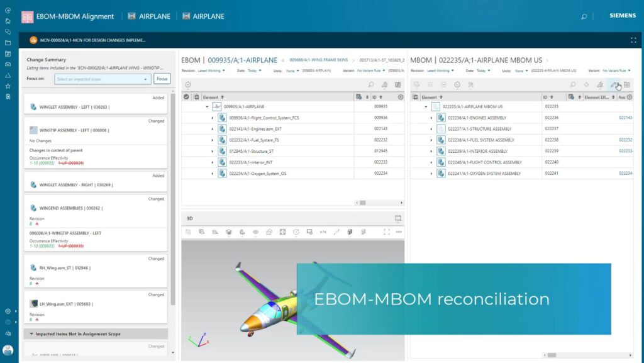This screenshot has height=363, width=644.
Task: Click the full-screen toggle icon on MCN bar
Action: 633,40
